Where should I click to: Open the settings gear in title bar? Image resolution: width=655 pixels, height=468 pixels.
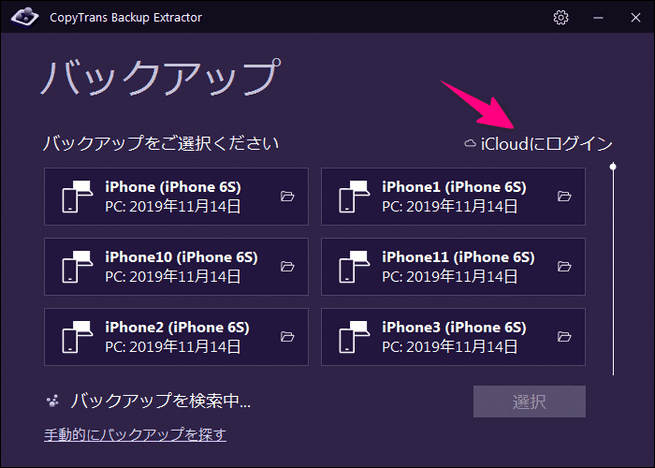coord(561,18)
